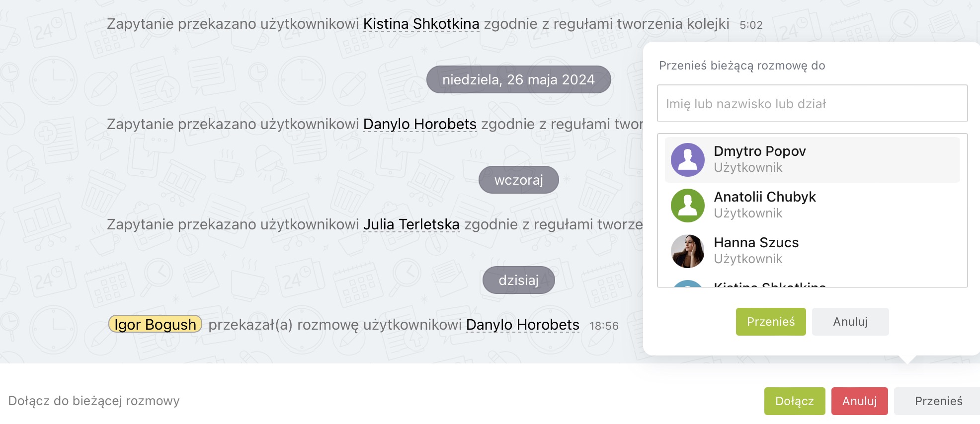The height and width of the screenshot is (424, 980).
Task: Click Hanna Szucs's profile photo
Action: pyautogui.click(x=688, y=251)
